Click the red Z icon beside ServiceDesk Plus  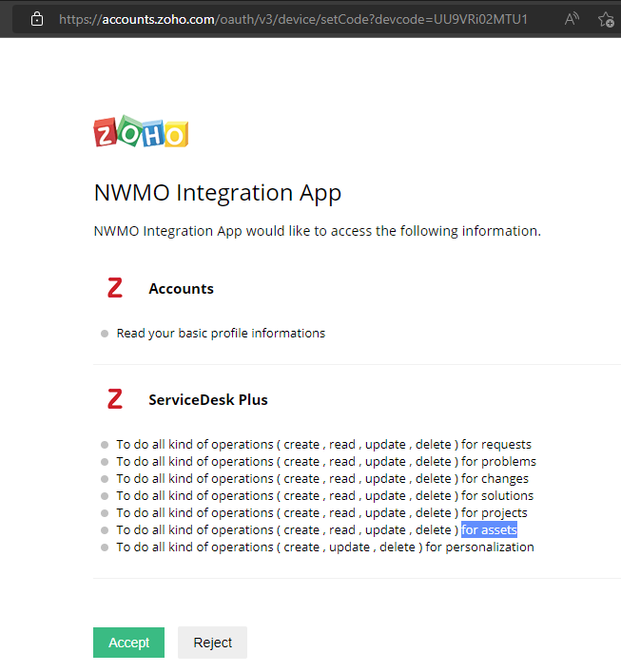[x=115, y=398]
